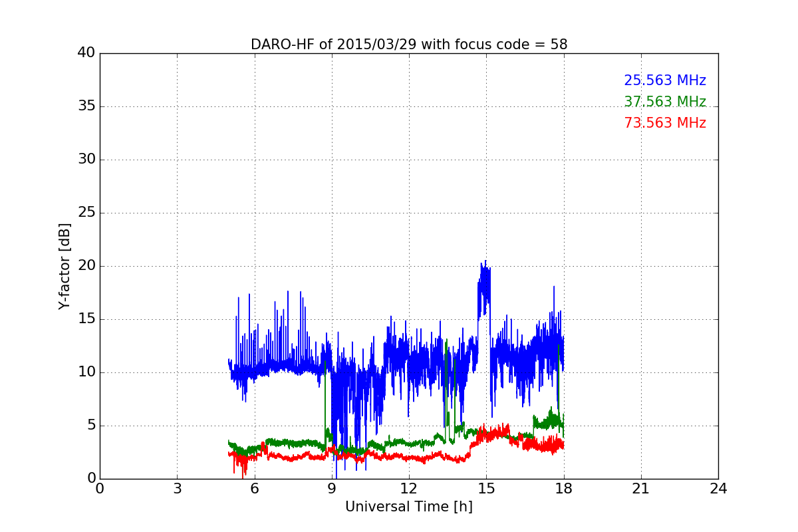This screenshot has height=532, width=798.
Task: Click the y-axis tick label 25
Action: click(x=86, y=212)
